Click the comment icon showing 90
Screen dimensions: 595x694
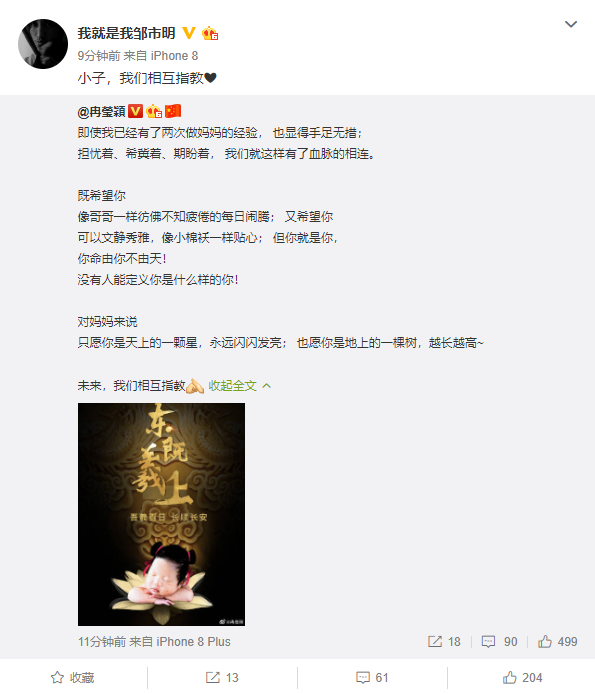[x=499, y=642]
